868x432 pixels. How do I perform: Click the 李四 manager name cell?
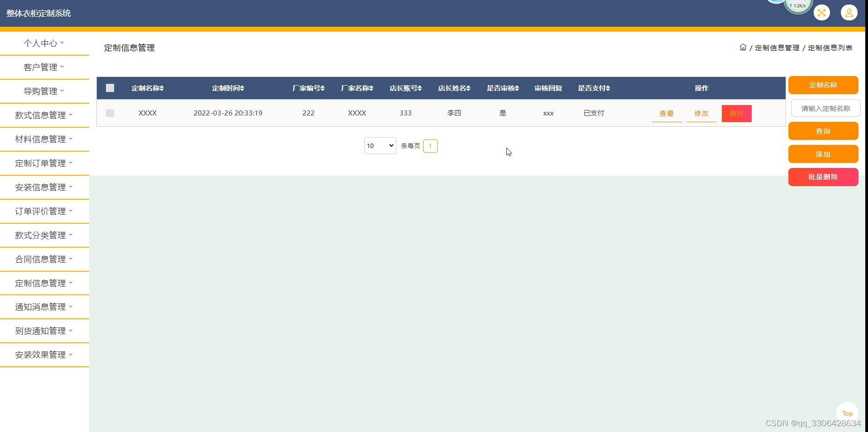[454, 113]
